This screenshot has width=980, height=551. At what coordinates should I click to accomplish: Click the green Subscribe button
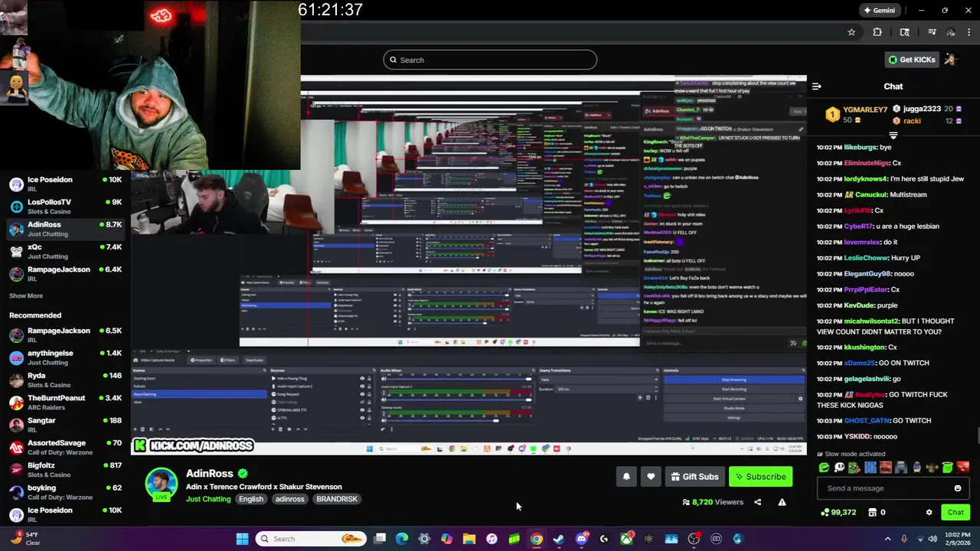point(760,477)
